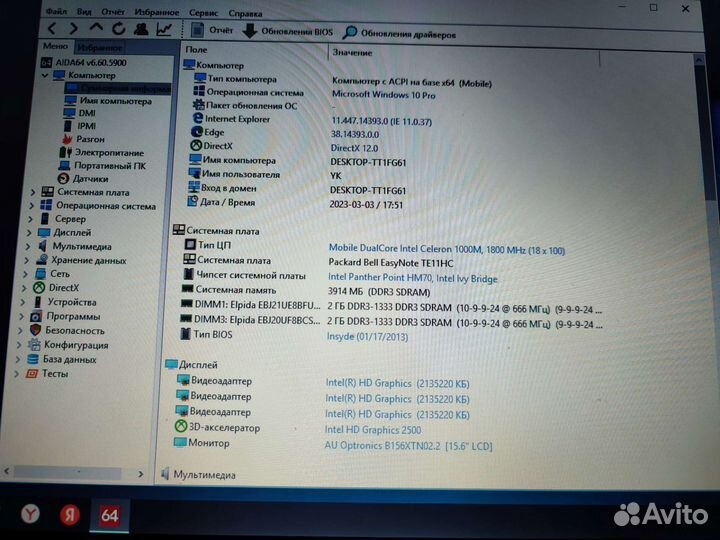
Task: Click the Безопасность shield icon
Action: click(35, 330)
